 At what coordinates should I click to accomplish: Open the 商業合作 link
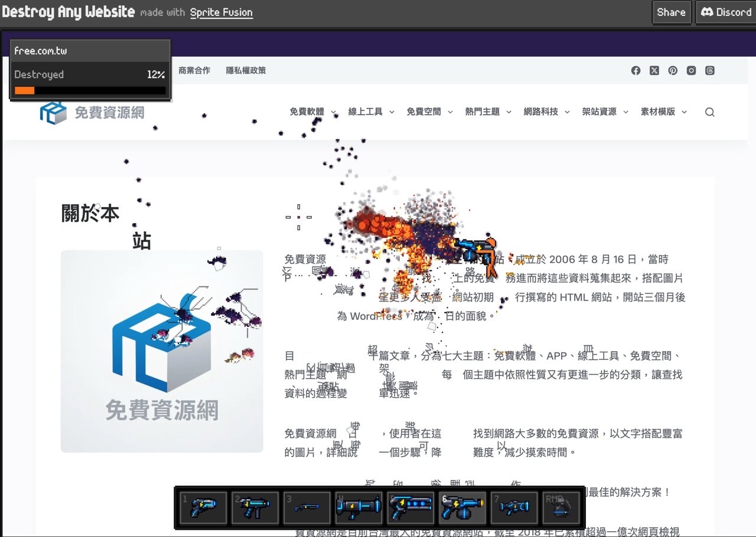[194, 70]
